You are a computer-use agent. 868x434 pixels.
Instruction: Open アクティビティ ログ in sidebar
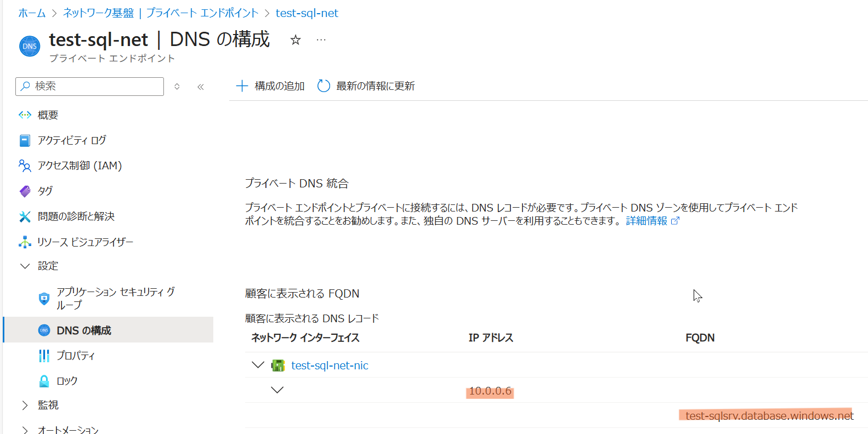click(x=72, y=140)
